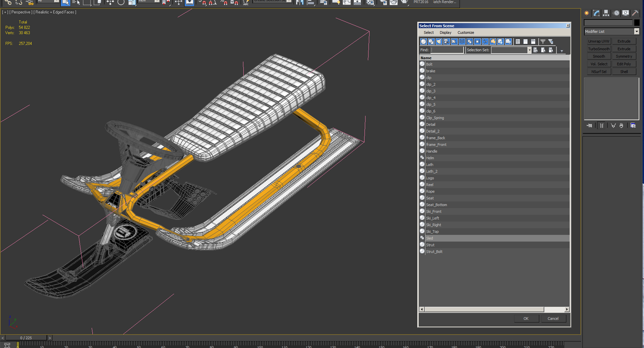Toggle Display Space Warps filter icon
644x348 pixels.
pos(462,42)
